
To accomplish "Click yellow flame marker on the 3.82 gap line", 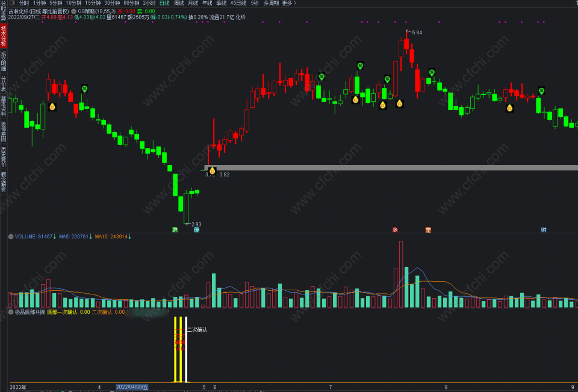I will (212, 171).
